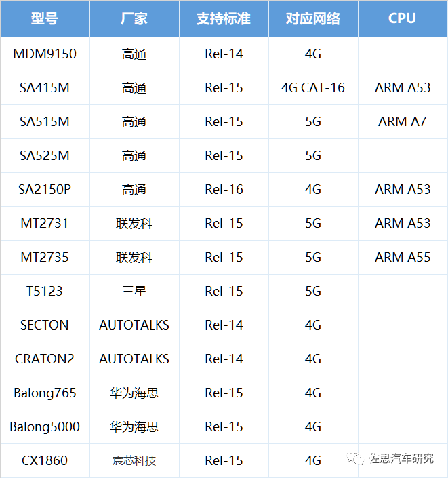Click AUTOTALKS in the SECTON row

point(134,325)
